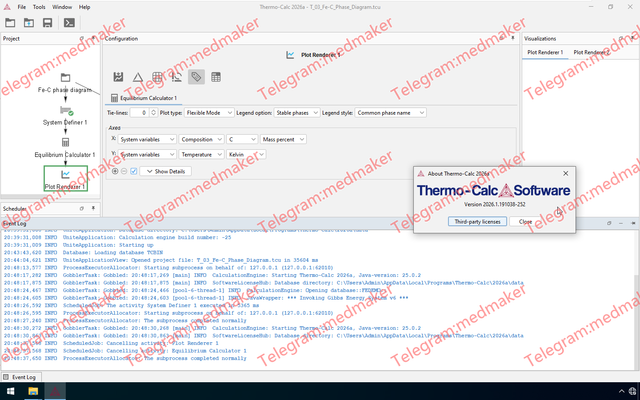Select the System Definer 1 node
Viewport: 640px width, 400px height.
(65, 116)
